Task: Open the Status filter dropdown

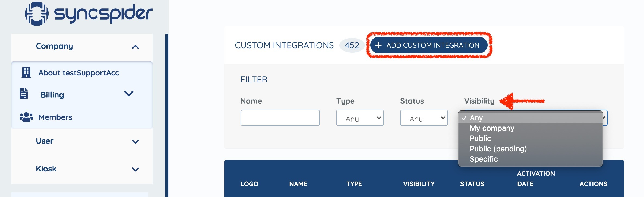Action: tap(424, 118)
